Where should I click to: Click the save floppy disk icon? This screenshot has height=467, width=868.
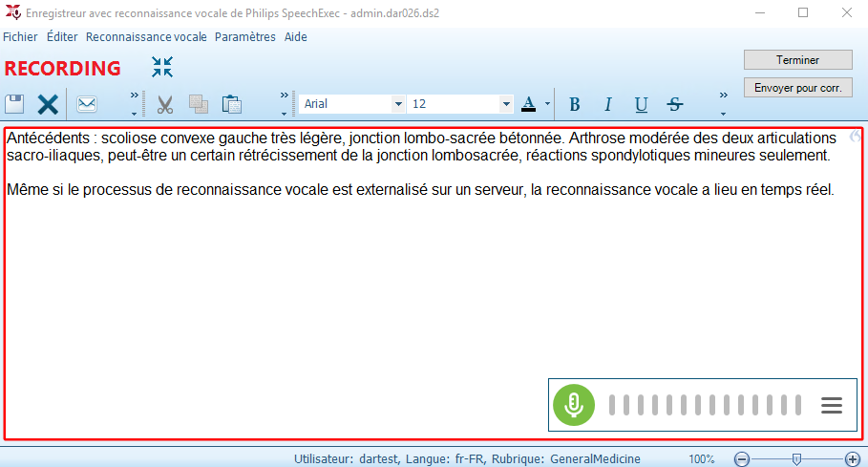pyautogui.click(x=15, y=104)
